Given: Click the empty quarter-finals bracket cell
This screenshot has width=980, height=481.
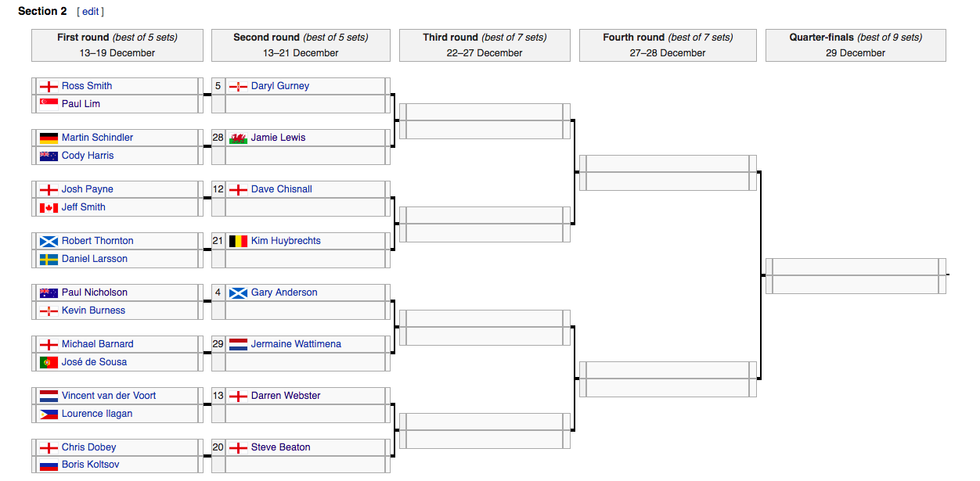Looking at the screenshot, I should (x=856, y=276).
